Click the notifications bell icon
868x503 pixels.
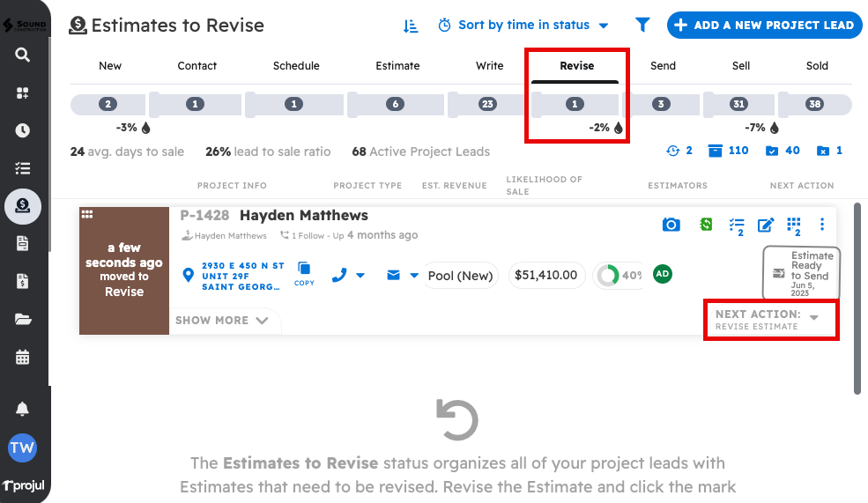[x=23, y=409]
